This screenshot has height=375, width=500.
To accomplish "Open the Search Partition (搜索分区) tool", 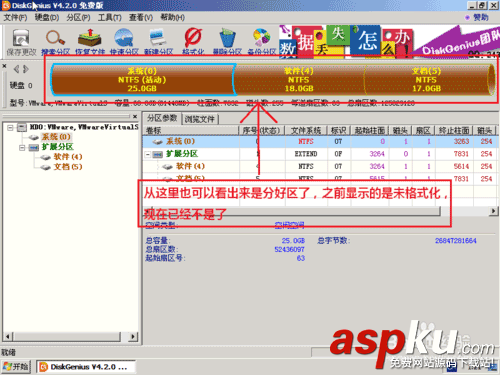I will point(55,42).
